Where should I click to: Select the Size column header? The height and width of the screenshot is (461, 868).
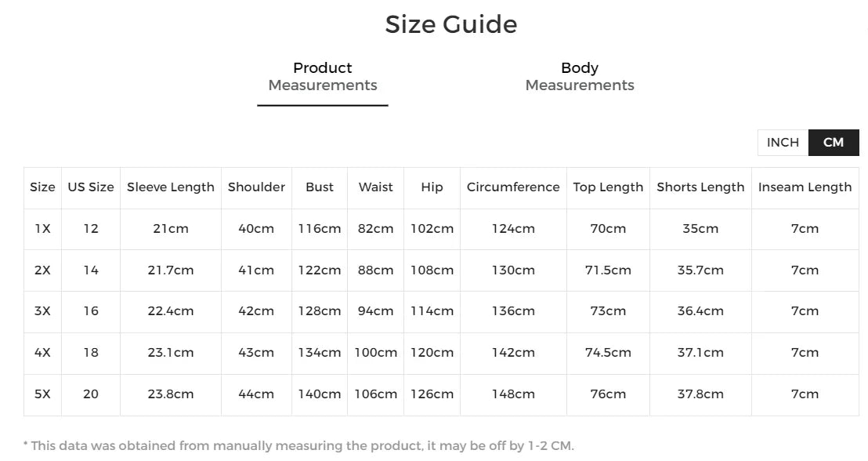(x=42, y=187)
